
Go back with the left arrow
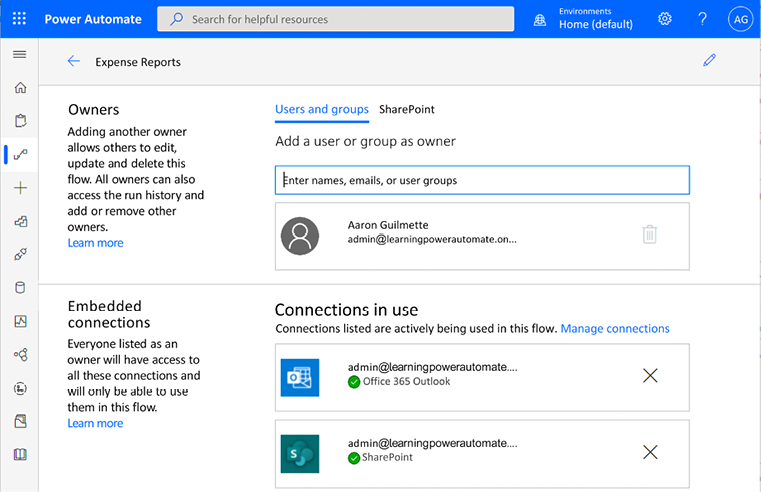click(74, 61)
